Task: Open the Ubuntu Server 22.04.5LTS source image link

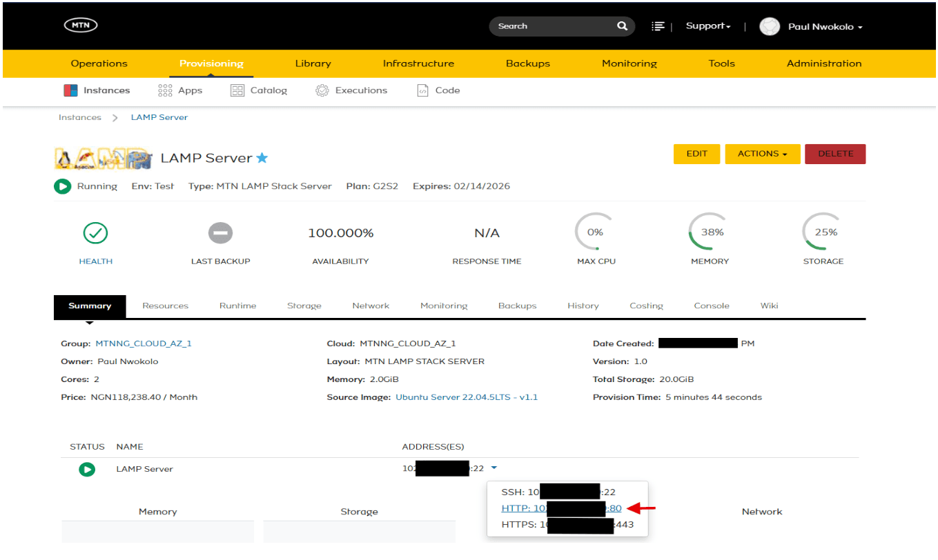Action: (x=467, y=397)
